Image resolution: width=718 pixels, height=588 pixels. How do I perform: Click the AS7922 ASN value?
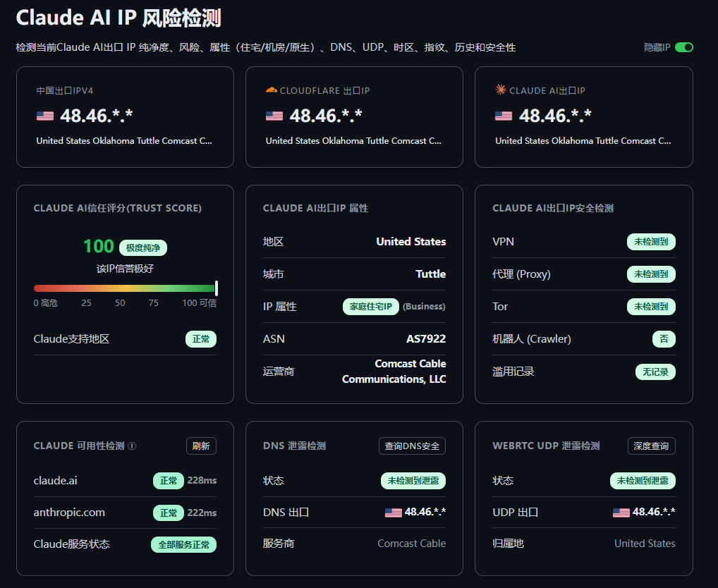tap(426, 338)
